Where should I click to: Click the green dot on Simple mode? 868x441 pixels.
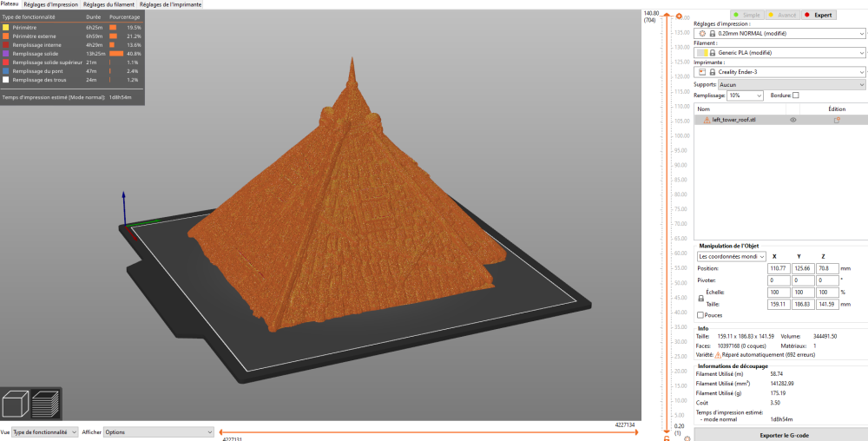point(736,15)
